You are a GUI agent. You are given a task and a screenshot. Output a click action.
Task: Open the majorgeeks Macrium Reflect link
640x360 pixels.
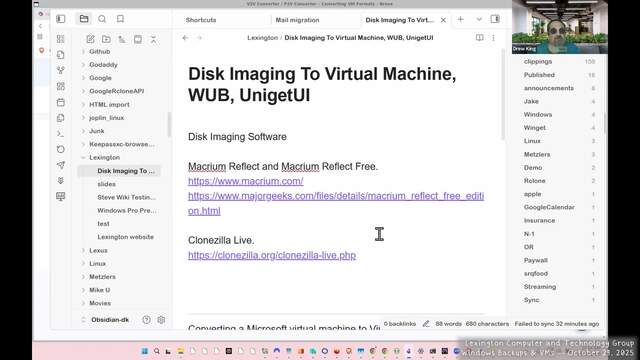click(336, 203)
